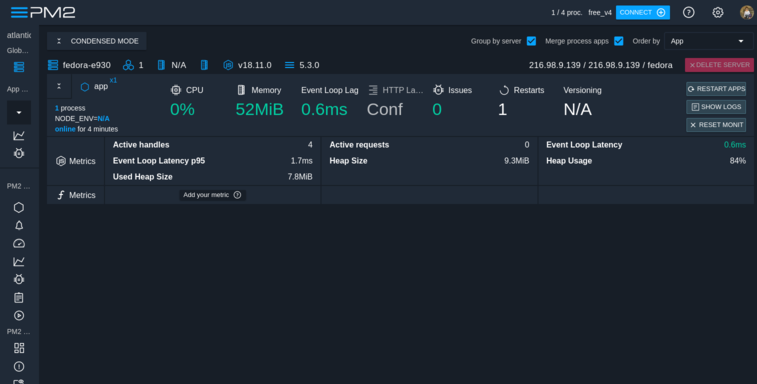Click the Issues bug icon in app row
This screenshot has width=757, height=384.
pos(438,90)
